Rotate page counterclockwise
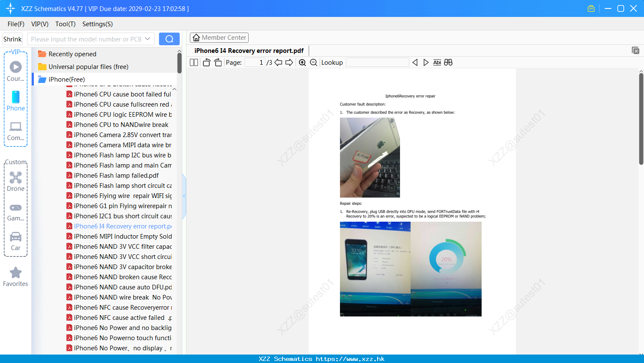This screenshot has width=644, height=363. coord(206,62)
